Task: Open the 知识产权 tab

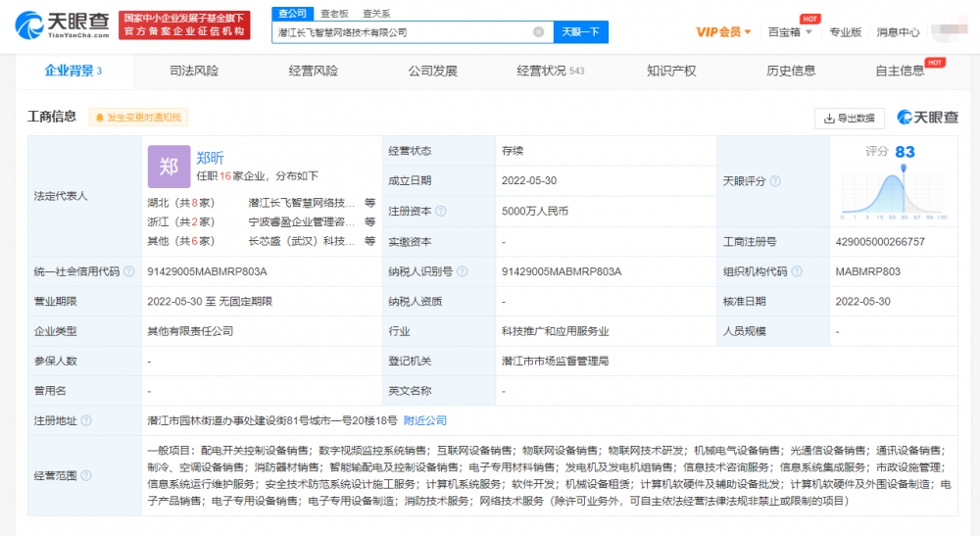Action: click(671, 71)
